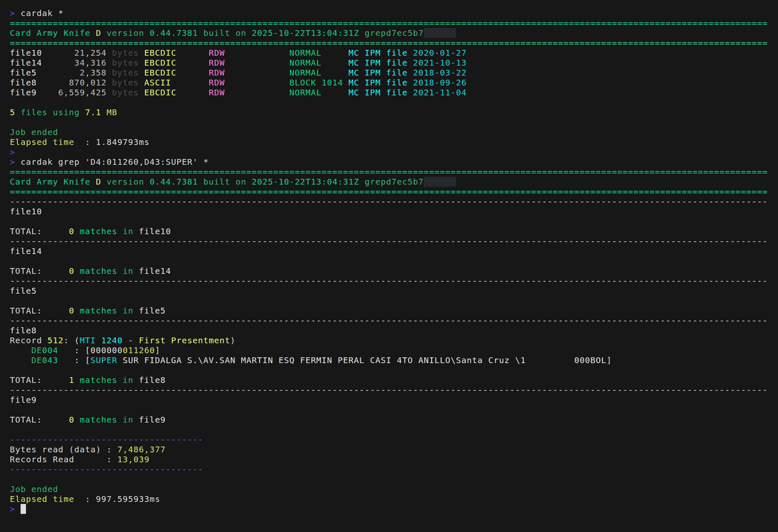Click the RDW marker beside file5
This screenshot has height=532, width=778.
pyautogui.click(x=216, y=72)
